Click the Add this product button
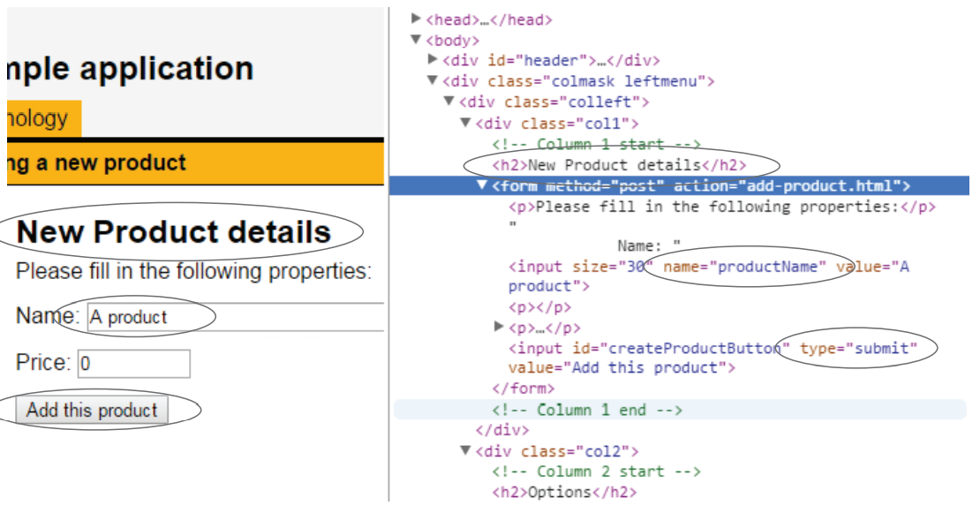This screenshot has height=513, width=980. [x=92, y=411]
